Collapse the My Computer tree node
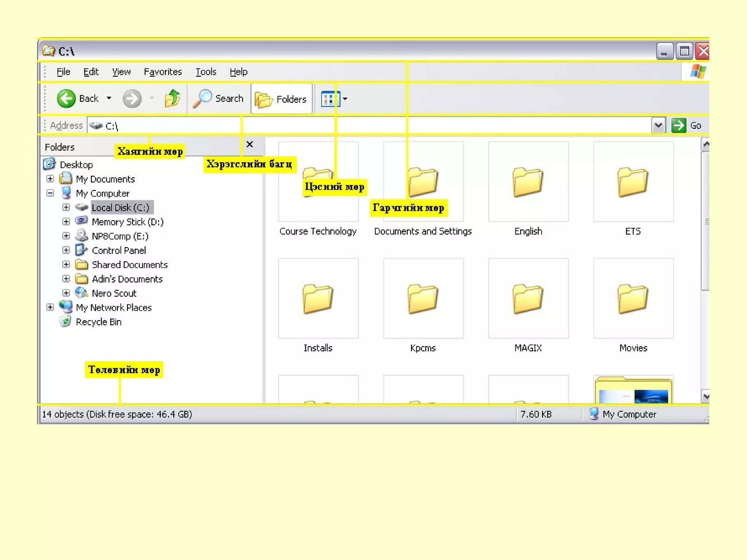Screen dimensions: 747x560 click(x=50, y=193)
